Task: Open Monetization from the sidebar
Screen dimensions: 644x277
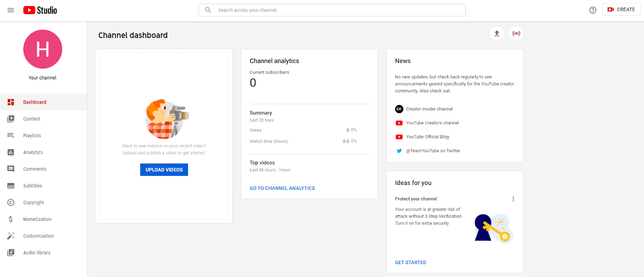Action: point(37,219)
